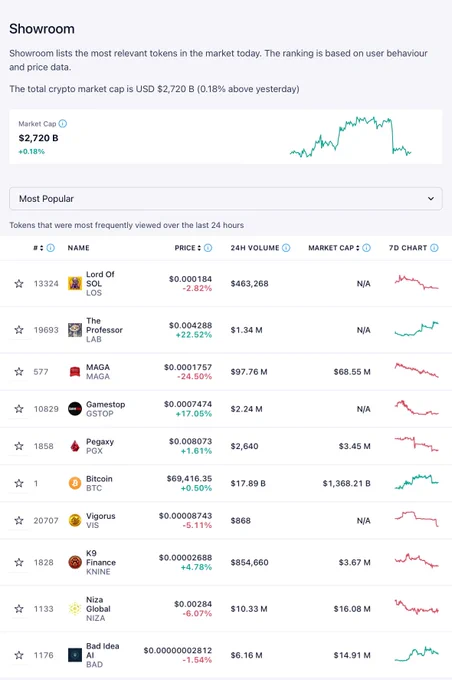The width and height of the screenshot is (452, 680).
Task: Click the NAME column header
Action: 79,248
